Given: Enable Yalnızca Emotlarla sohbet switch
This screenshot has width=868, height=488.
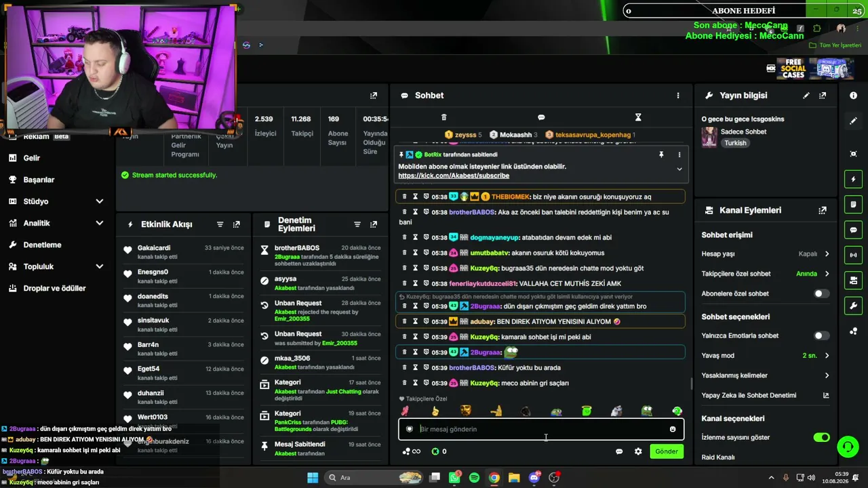Looking at the screenshot, I should tap(821, 336).
